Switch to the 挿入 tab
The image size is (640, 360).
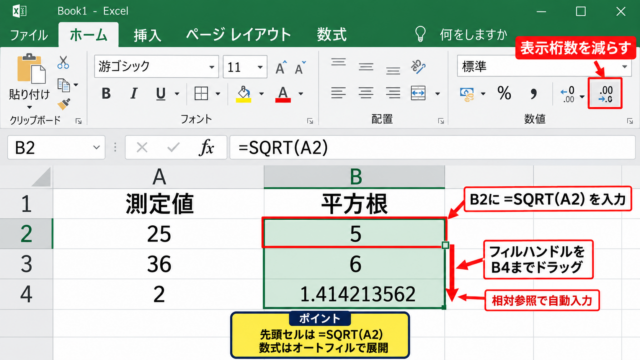pyautogui.click(x=147, y=35)
